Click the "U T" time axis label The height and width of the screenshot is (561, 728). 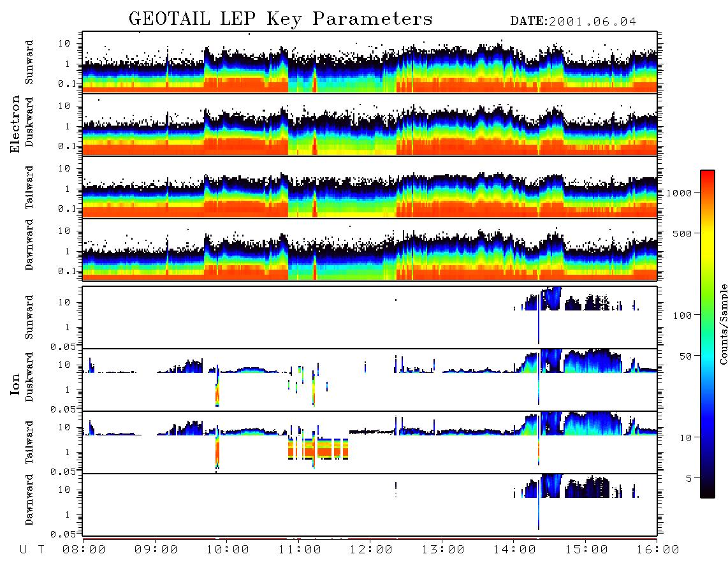point(33,550)
